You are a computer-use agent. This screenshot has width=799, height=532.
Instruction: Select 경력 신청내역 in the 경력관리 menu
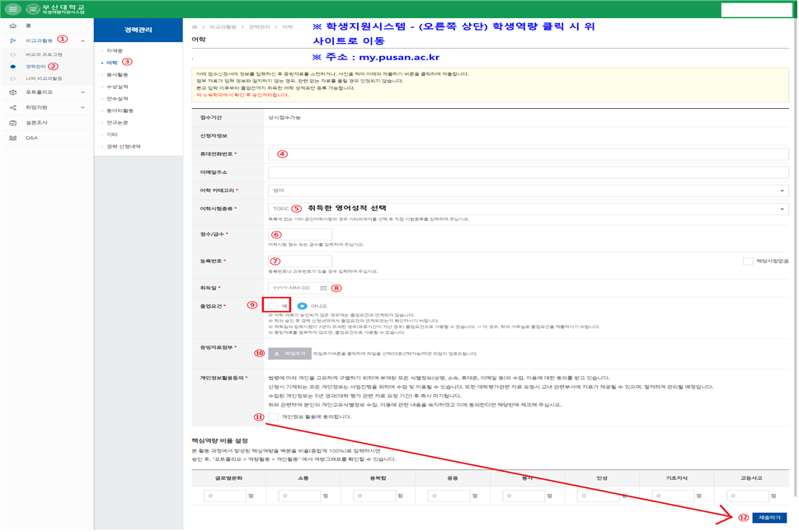coord(124,147)
